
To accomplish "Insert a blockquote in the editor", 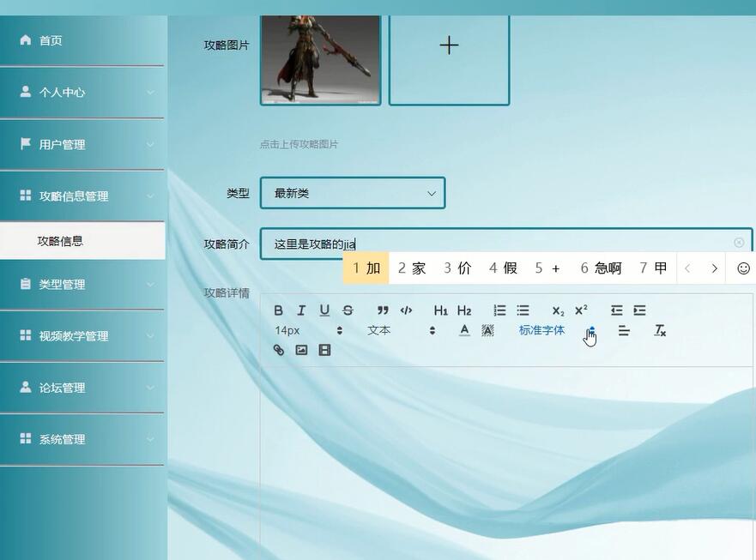I will pos(381,310).
